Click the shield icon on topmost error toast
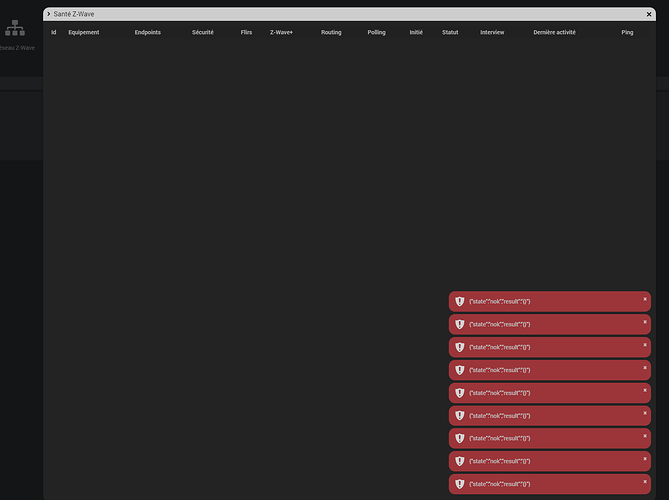Image resolution: width=669 pixels, height=500 pixels. (x=460, y=302)
